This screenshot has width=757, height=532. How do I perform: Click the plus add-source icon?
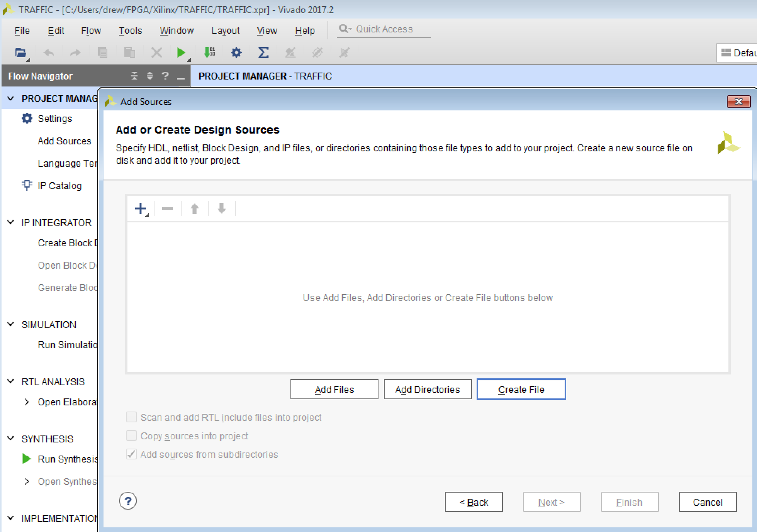point(141,209)
